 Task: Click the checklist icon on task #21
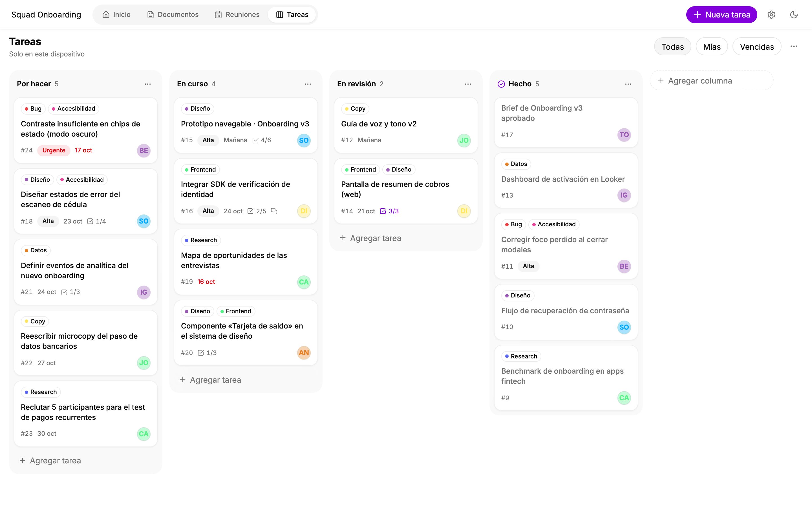pyautogui.click(x=64, y=292)
